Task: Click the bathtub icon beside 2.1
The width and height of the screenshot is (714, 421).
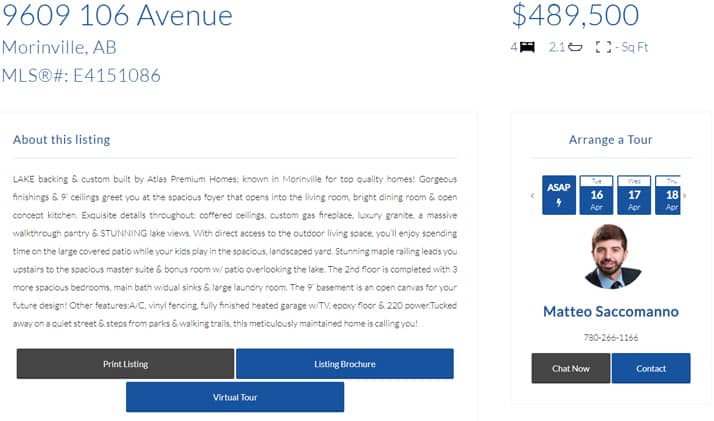Action: click(575, 47)
